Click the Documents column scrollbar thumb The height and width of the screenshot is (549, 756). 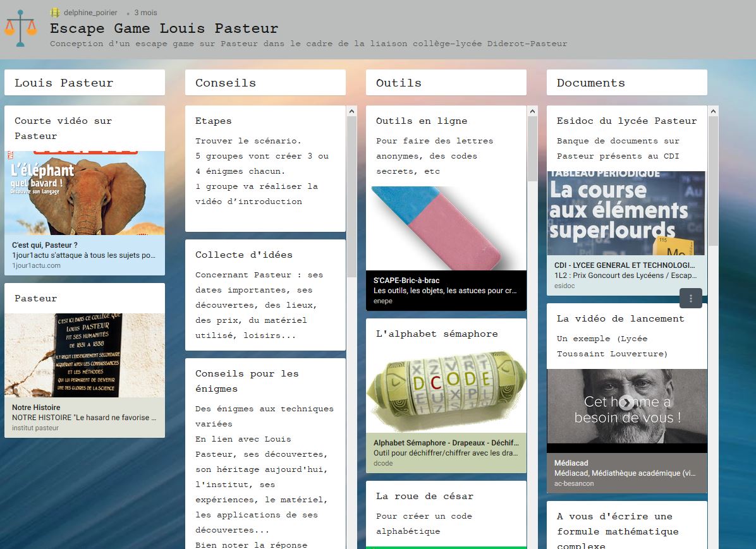(713, 181)
